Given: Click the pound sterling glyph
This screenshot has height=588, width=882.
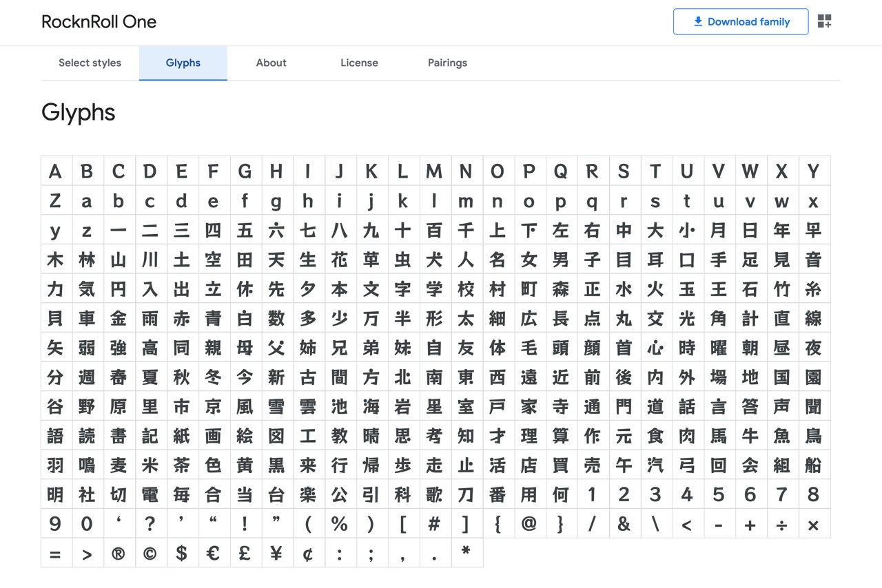Looking at the screenshot, I should click(x=245, y=553).
